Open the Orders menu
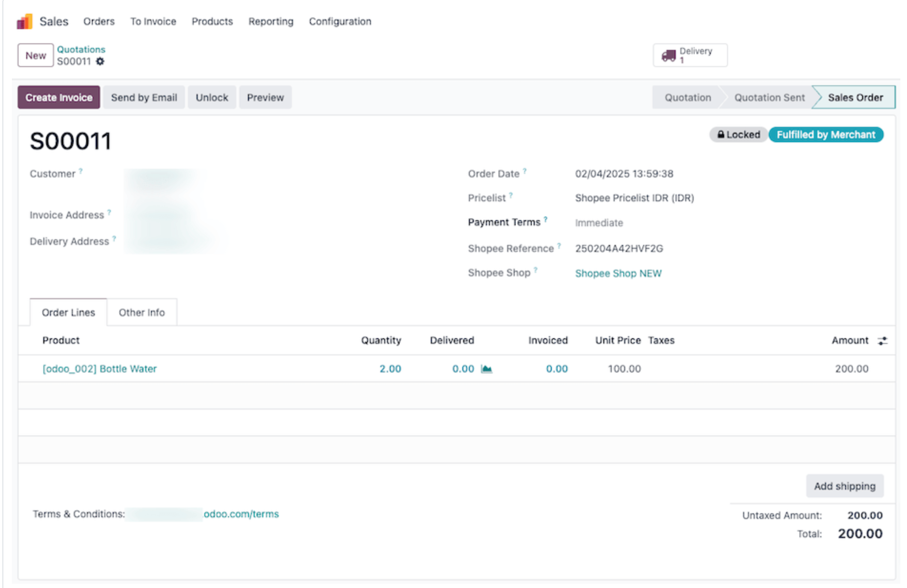The height and width of the screenshot is (588, 907). coord(99,21)
